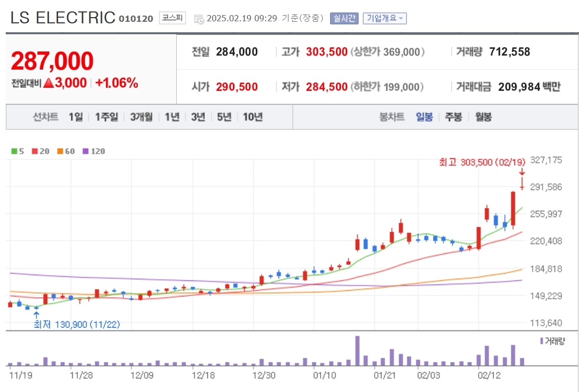Click the 02/12 date axis label
Image resolution: width=579 pixels, height=392 pixels.
(x=489, y=375)
